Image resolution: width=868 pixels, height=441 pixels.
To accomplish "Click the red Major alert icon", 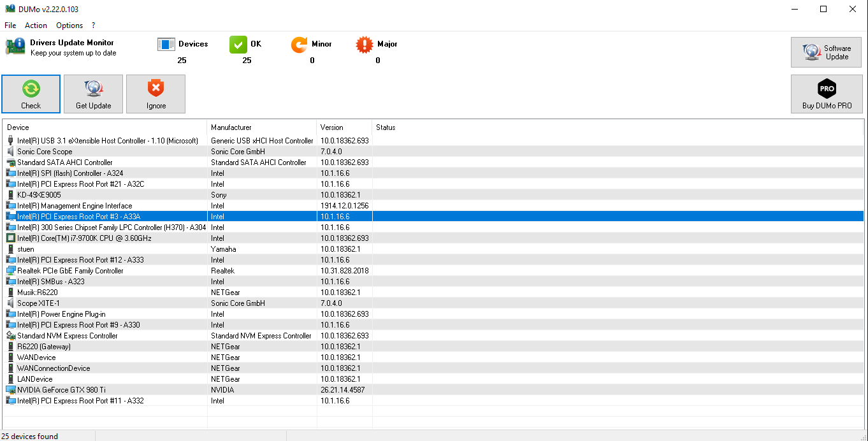I will [x=365, y=45].
